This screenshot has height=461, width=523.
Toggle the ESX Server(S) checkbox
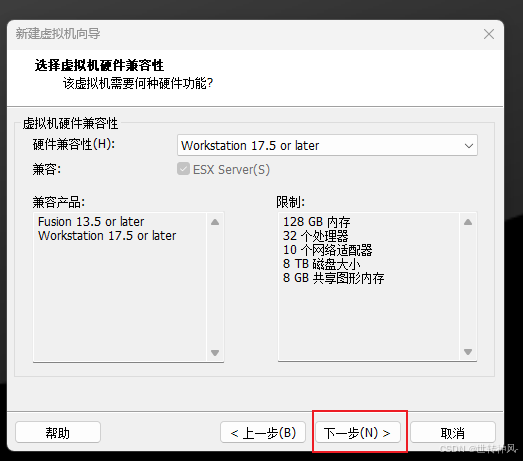[x=183, y=169]
